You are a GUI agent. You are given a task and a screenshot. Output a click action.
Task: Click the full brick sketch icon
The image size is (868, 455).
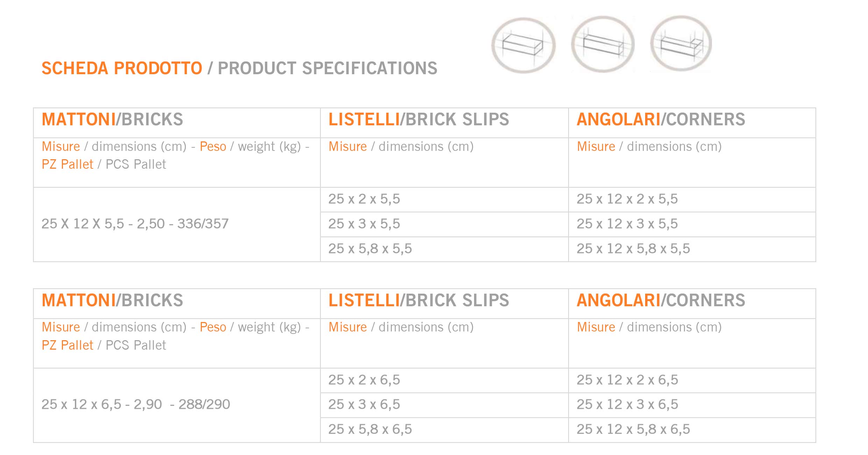point(523,45)
